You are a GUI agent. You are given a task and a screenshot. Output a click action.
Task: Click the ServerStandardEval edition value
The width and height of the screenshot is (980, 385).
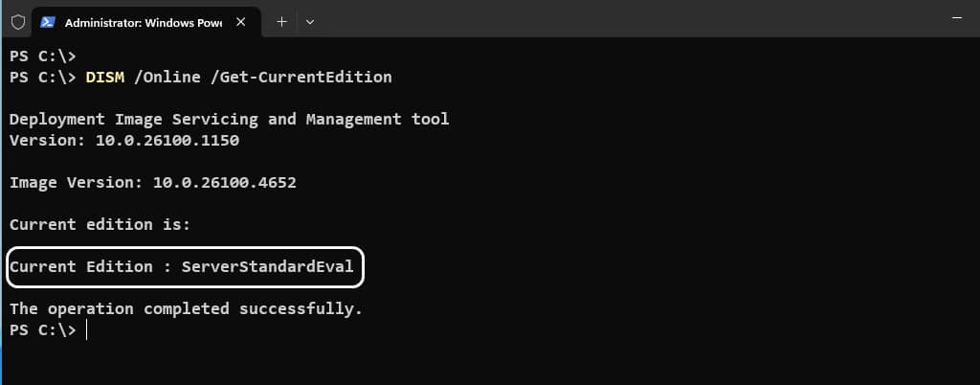[x=268, y=267]
